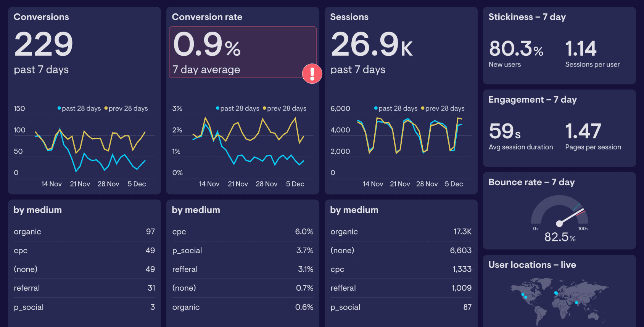Click the 229 conversions number
Screen dimensions: 644x327
43,44
